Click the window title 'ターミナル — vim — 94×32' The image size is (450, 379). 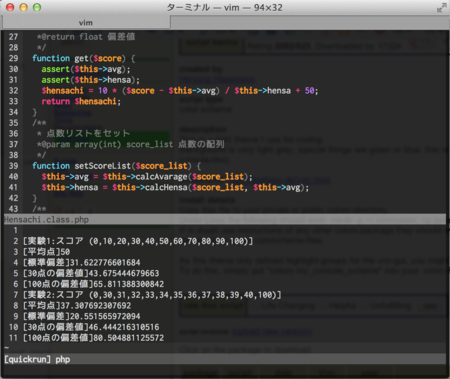[224, 7]
